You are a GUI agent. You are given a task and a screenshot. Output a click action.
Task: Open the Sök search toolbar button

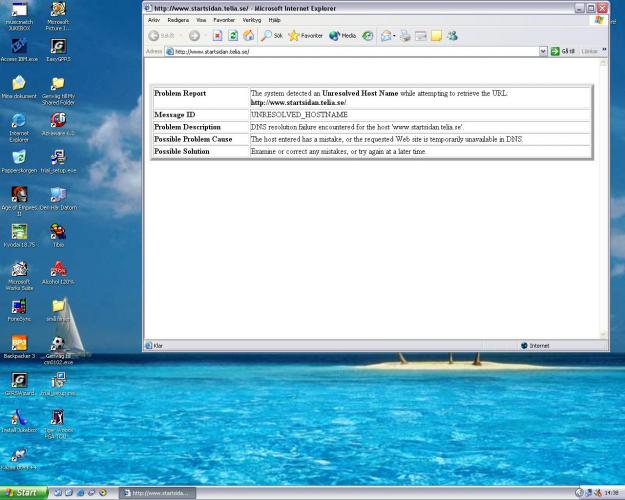click(x=272, y=35)
